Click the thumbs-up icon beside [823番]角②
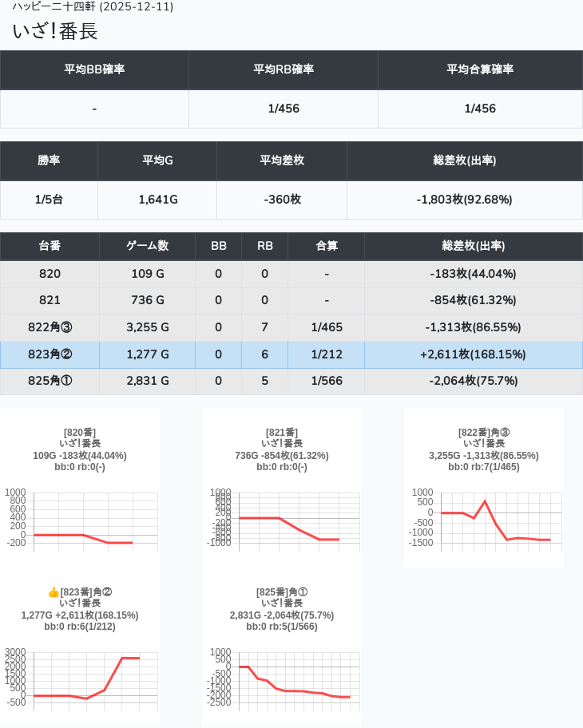 point(54,592)
